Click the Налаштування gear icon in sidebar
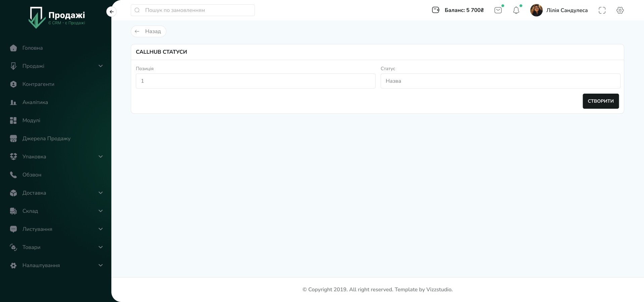644x302 pixels. pos(13,265)
